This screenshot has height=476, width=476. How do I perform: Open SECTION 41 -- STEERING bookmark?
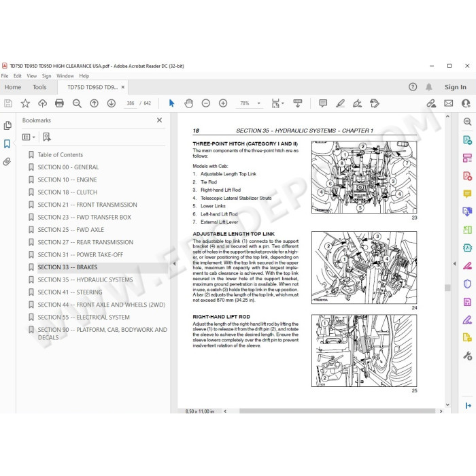coord(70,292)
